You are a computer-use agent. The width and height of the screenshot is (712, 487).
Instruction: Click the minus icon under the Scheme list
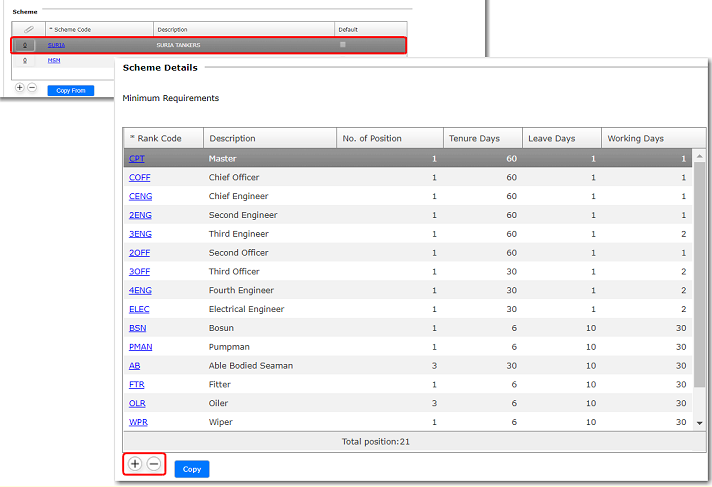[x=32, y=88]
